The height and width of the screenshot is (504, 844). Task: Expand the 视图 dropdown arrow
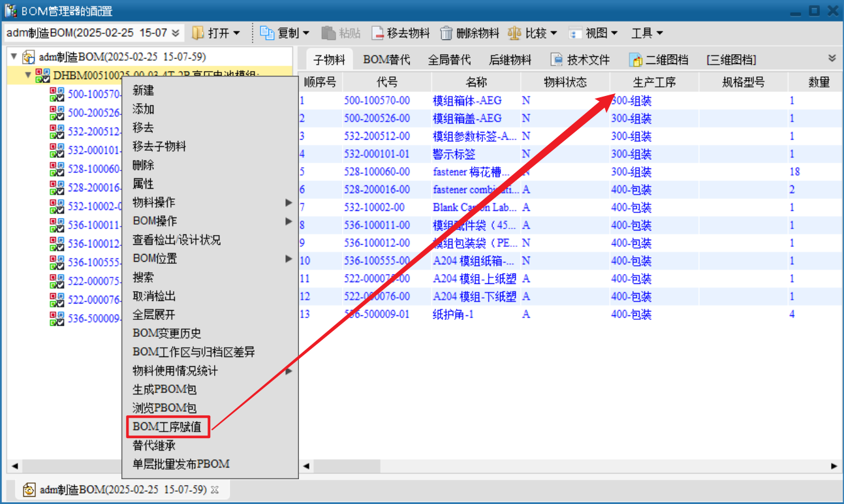click(x=614, y=33)
